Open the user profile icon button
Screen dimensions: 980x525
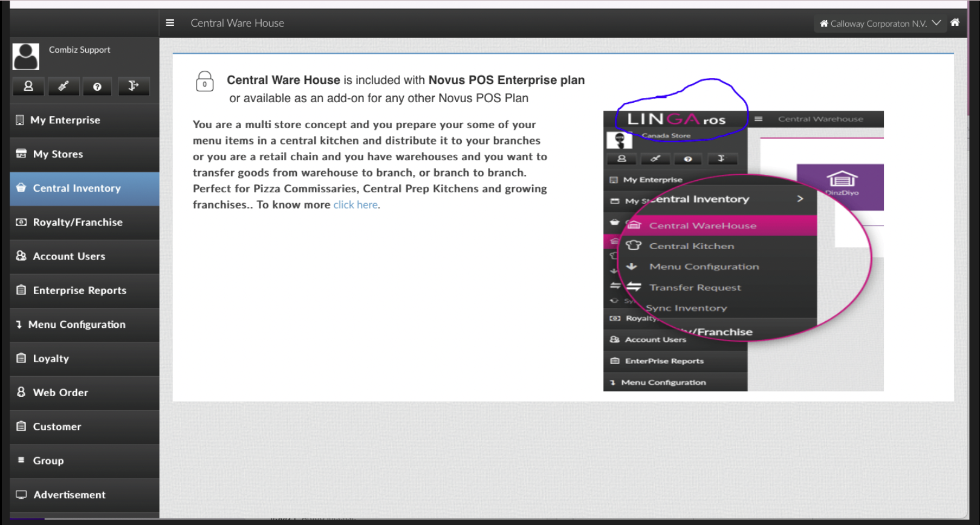point(28,86)
